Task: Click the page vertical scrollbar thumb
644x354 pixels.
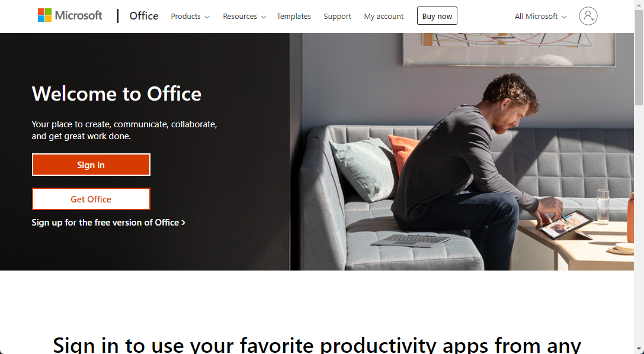Action: (x=639, y=57)
